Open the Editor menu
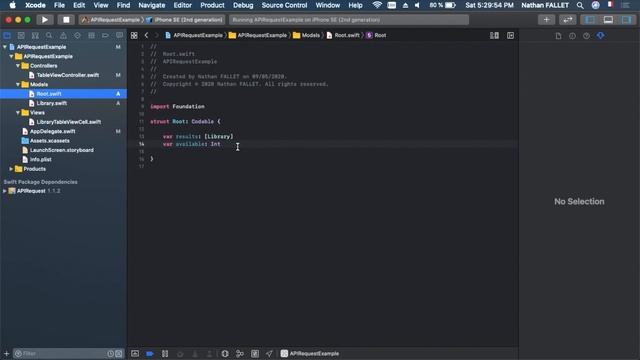 click(182, 5)
